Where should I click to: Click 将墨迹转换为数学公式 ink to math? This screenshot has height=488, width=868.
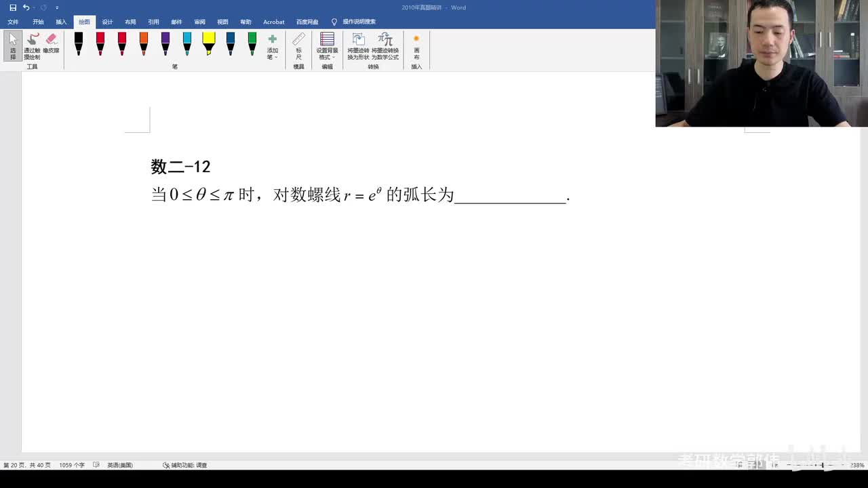point(385,46)
